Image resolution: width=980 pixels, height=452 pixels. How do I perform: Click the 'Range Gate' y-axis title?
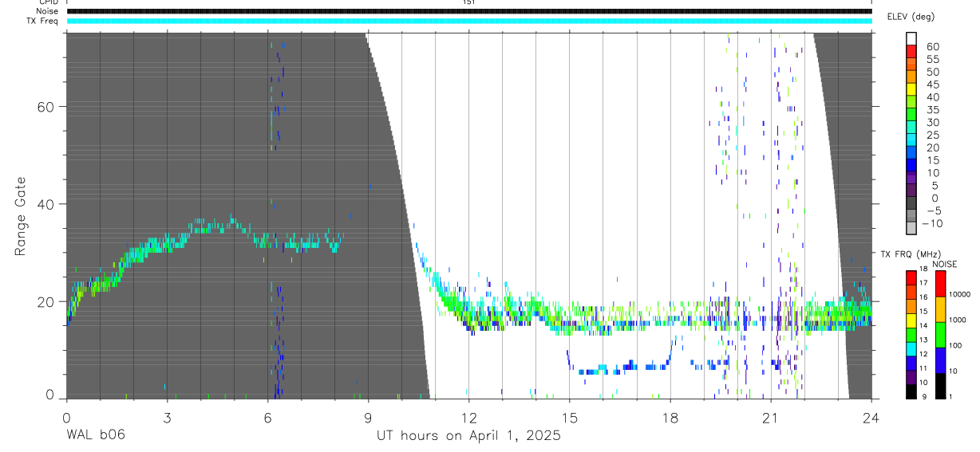[x=22, y=216]
